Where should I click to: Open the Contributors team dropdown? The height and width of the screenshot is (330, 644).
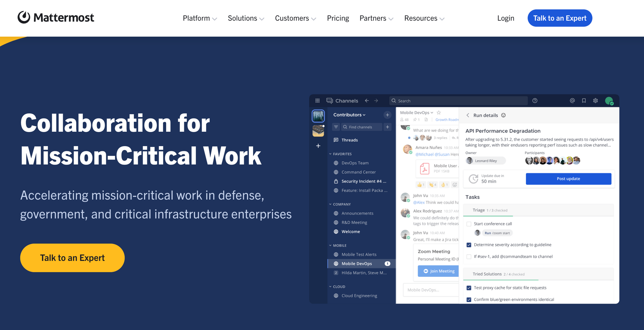349,115
